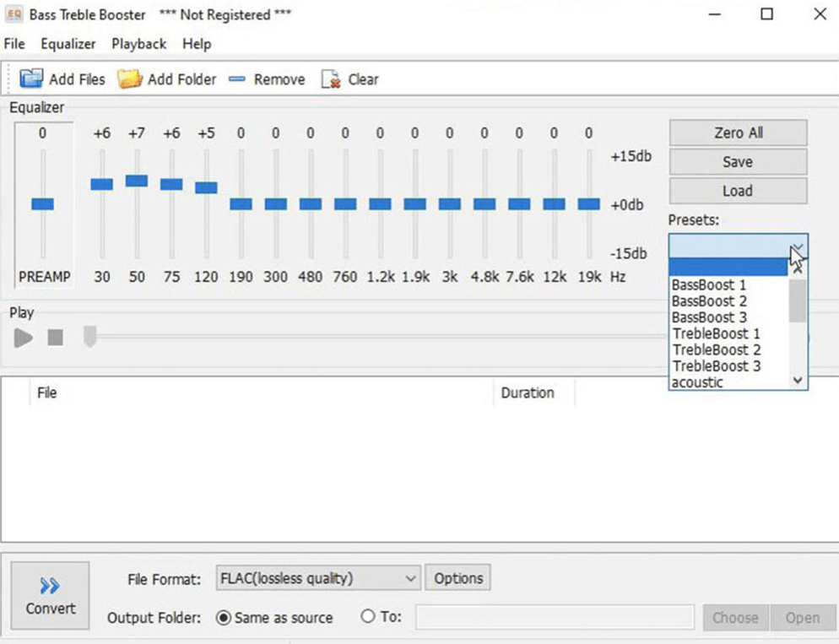Click the Add Folder label
Screen dimensions: 839x644
(x=182, y=79)
